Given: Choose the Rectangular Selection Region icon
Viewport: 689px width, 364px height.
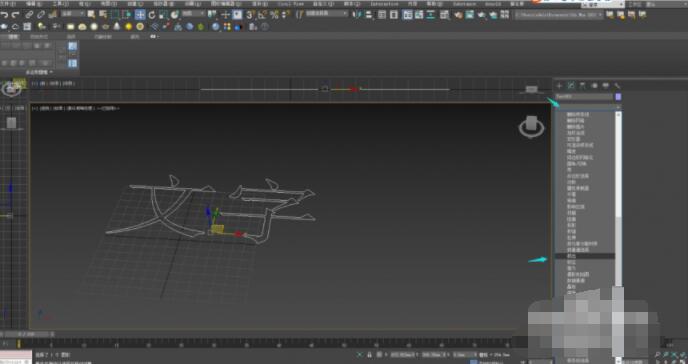Looking at the screenshot, I should (115, 15).
